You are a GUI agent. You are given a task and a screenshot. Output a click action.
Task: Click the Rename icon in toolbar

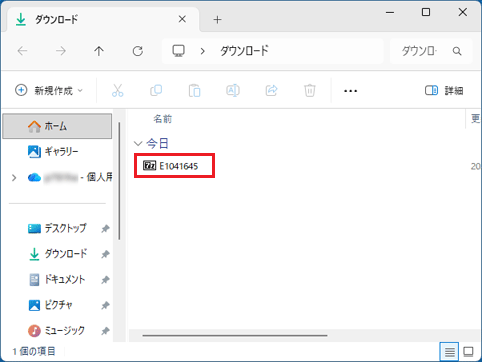[x=233, y=90]
